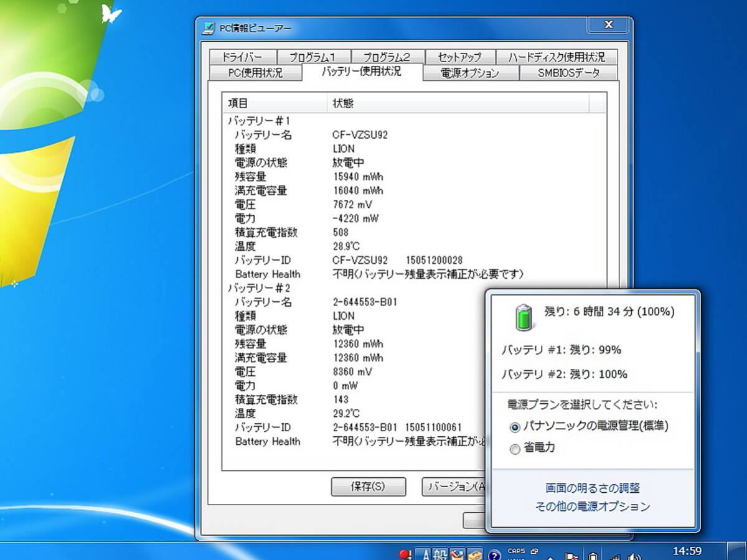Click the CAPS indicator on language bar
Viewport: 747px width, 560px height.
coord(516,551)
